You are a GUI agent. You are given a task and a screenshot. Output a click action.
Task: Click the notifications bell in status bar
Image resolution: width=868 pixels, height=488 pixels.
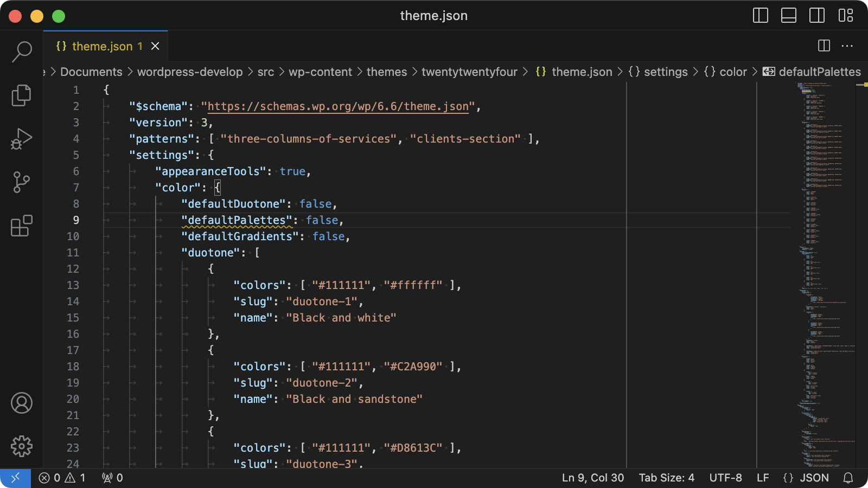point(848,478)
